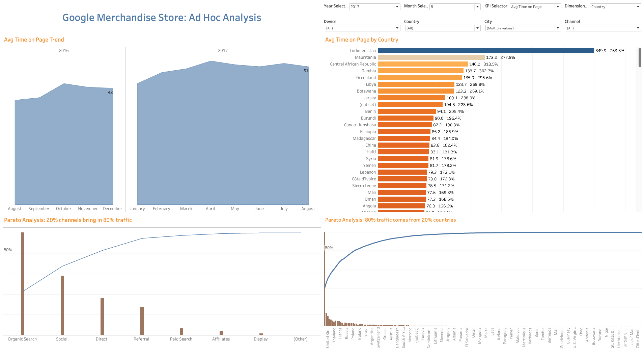644x353 pixels.
Task: Select the Turkmenistan bar in country chart
Action: click(x=486, y=51)
